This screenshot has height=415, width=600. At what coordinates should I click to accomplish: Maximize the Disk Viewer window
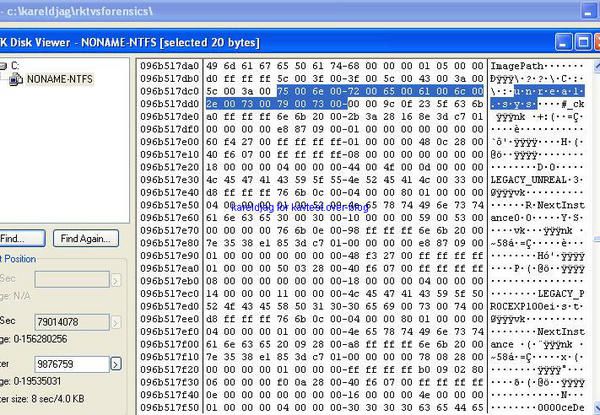583,42
